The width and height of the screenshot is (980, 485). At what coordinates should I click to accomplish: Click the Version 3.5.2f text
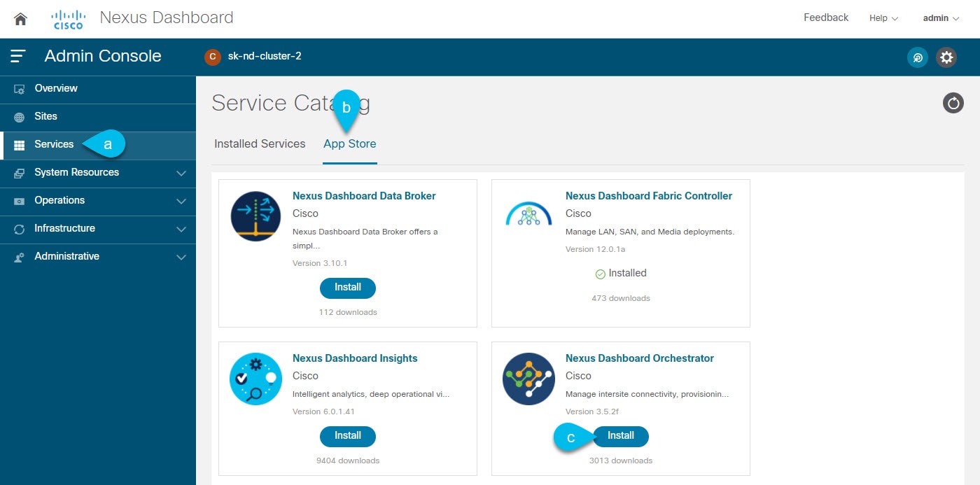coord(592,412)
